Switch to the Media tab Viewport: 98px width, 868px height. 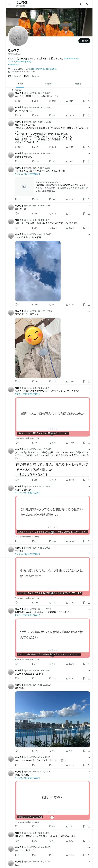[78, 84]
